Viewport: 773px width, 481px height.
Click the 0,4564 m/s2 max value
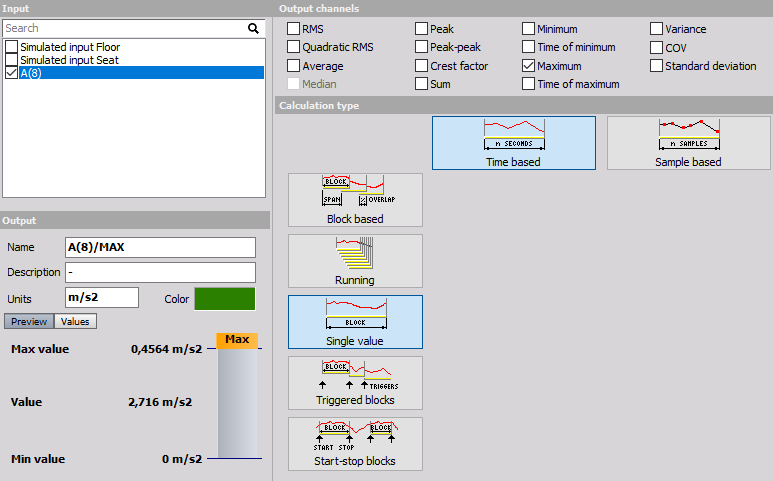167,349
